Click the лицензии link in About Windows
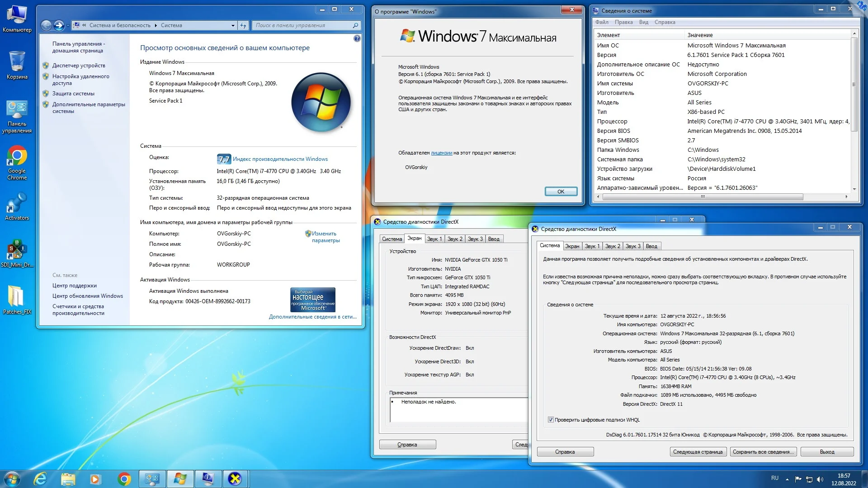Image resolution: width=868 pixels, height=488 pixels. [x=441, y=153]
